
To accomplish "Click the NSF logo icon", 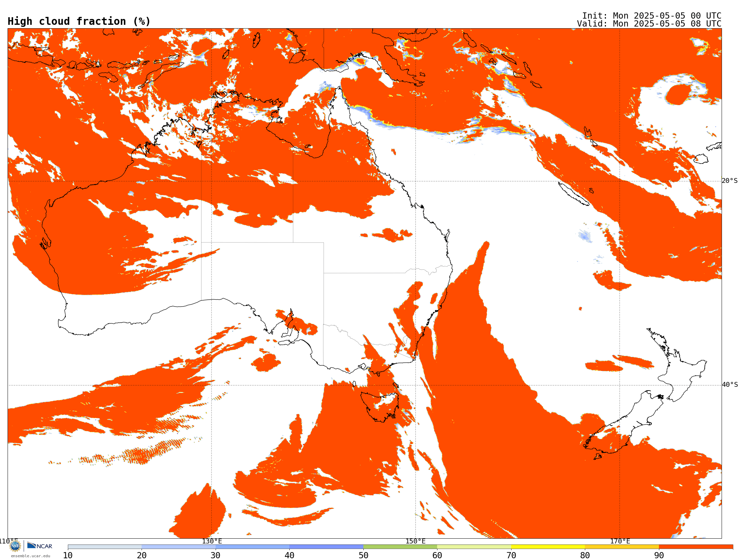I will [15, 546].
